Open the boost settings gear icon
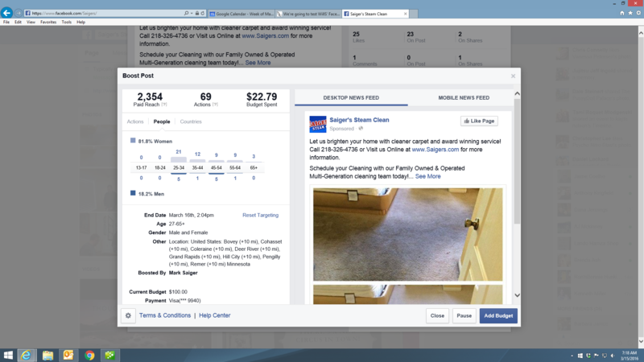The width and height of the screenshot is (644, 362). 128,315
